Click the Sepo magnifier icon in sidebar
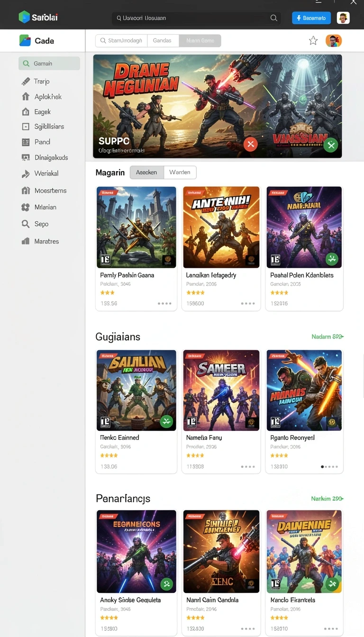364x637 pixels. pyautogui.click(x=26, y=224)
